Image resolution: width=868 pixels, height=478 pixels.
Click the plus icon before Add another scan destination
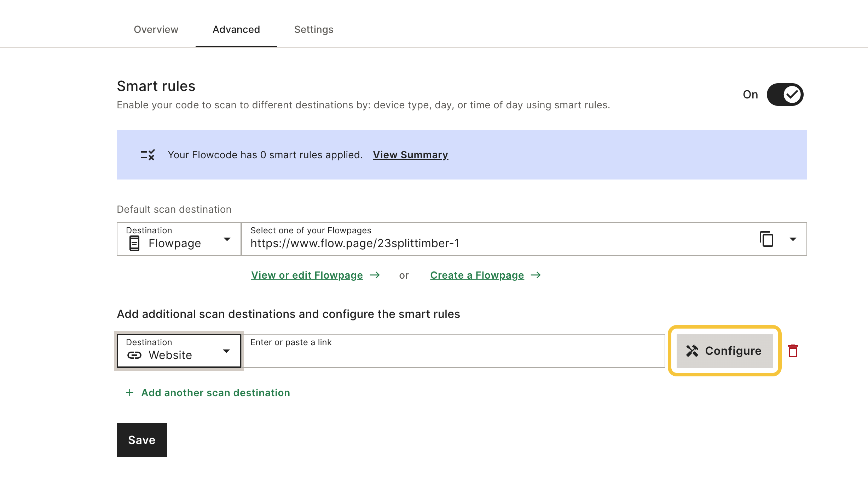pyautogui.click(x=130, y=393)
